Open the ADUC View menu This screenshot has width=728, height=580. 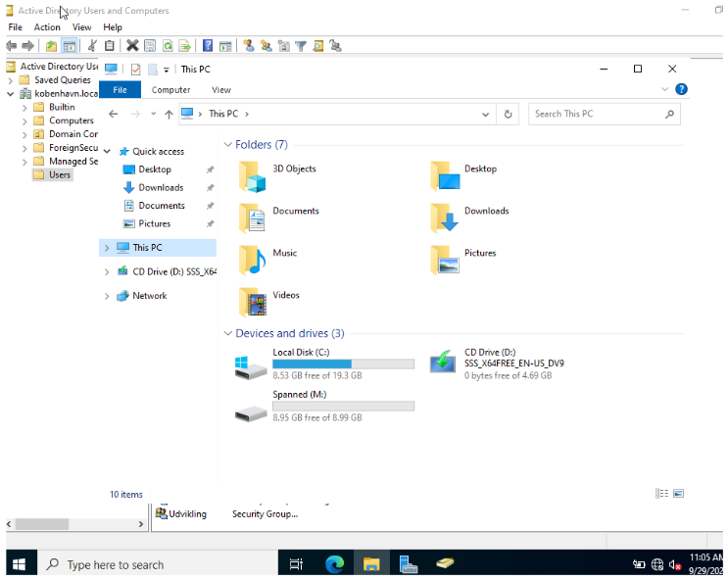(x=81, y=26)
